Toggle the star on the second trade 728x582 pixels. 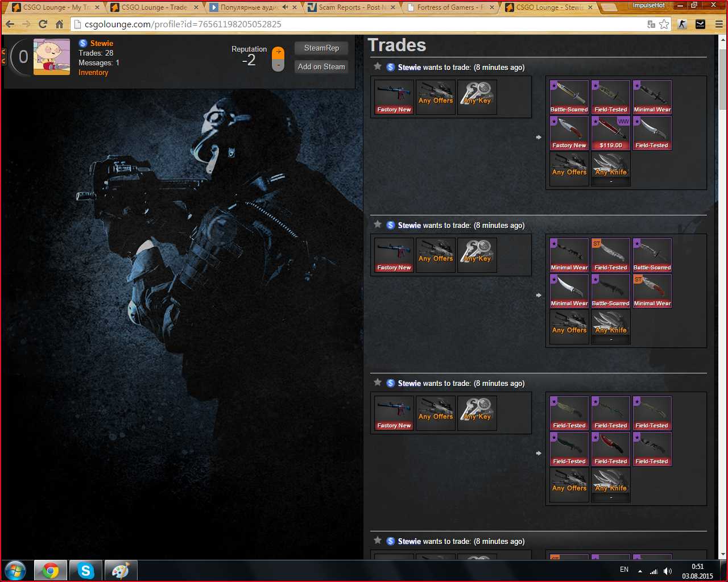(378, 225)
